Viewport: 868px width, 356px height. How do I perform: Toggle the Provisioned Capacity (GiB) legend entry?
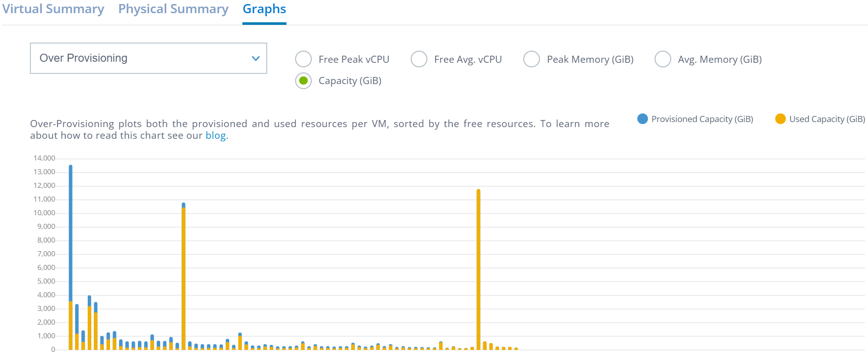(x=702, y=118)
